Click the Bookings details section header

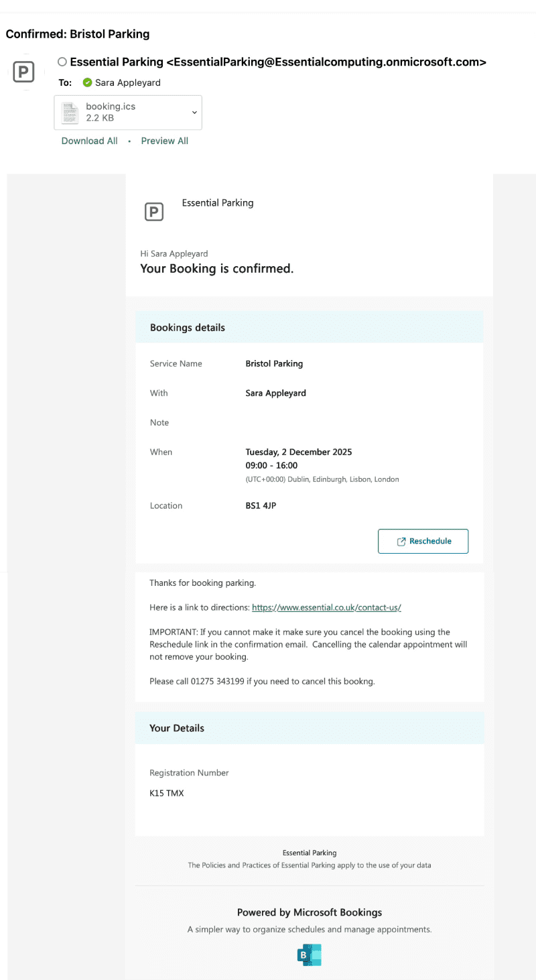[310, 328]
